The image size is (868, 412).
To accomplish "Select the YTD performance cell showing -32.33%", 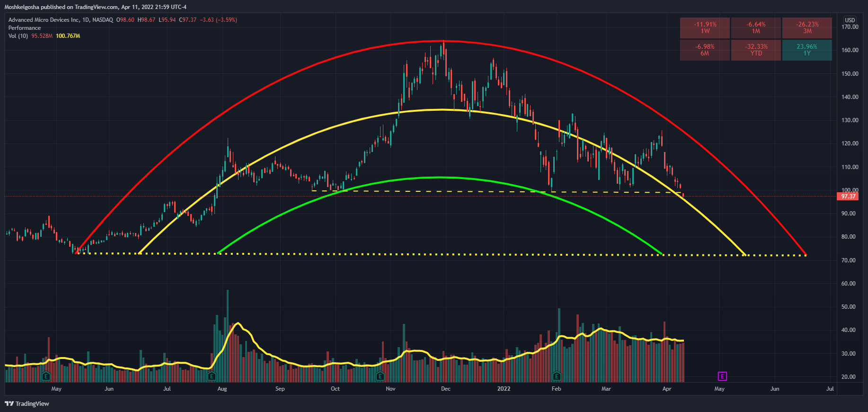I will click(x=756, y=50).
